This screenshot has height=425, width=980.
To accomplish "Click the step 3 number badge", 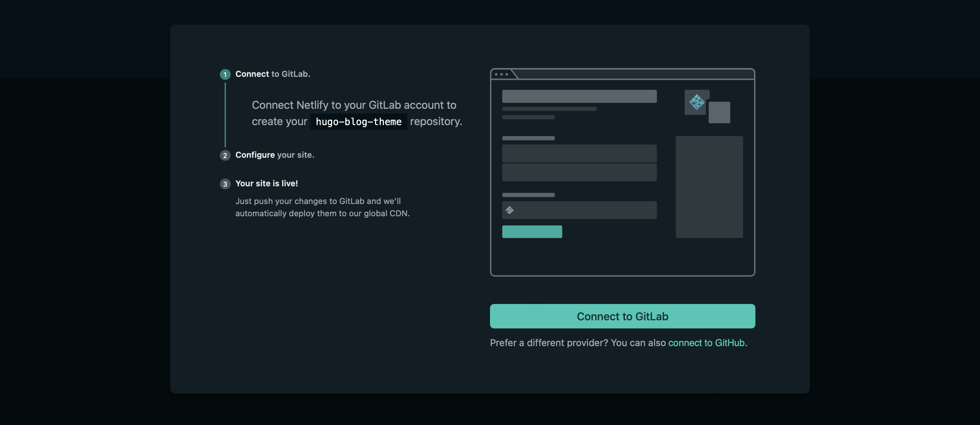I will 225,184.
